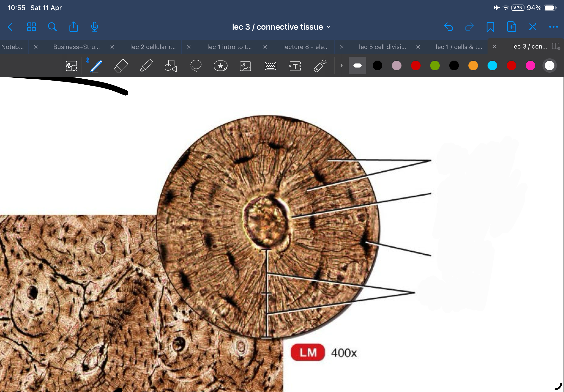This screenshot has width=564, height=392.
Task: Undo the last action
Action: [x=448, y=27]
